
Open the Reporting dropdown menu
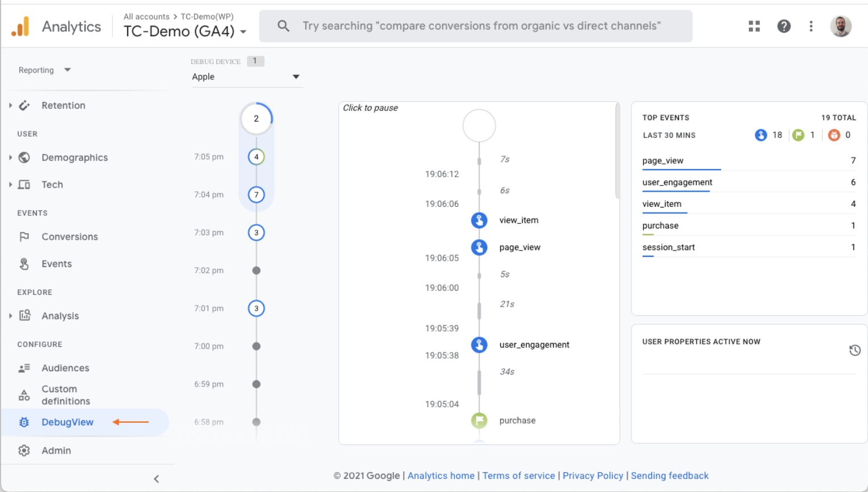pyautogui.click(x=44, y=70)
